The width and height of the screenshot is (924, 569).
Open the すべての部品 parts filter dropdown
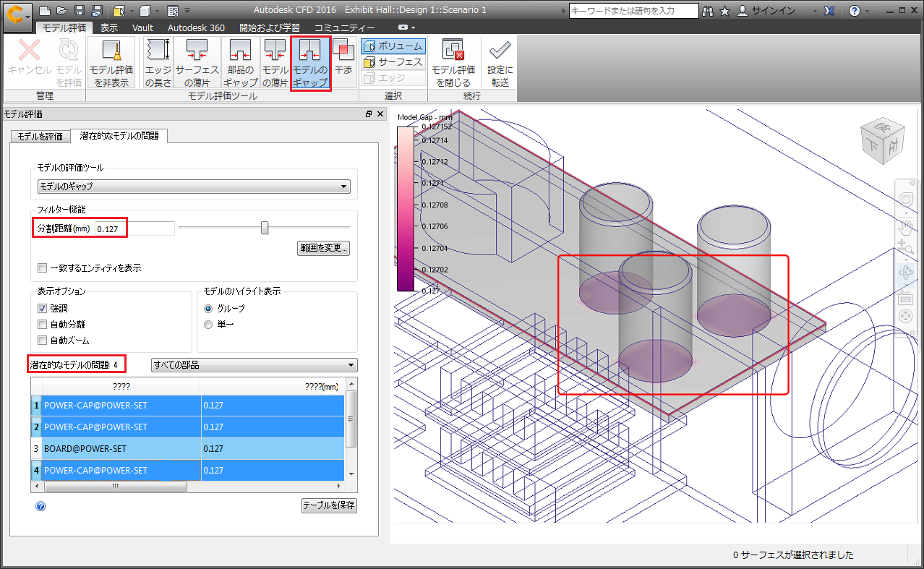(x=254, y=365)
